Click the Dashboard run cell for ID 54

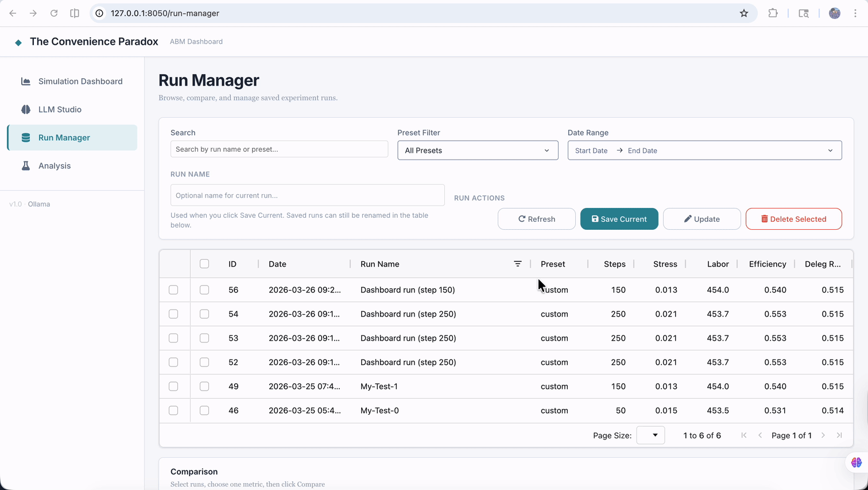coord(408,314)
